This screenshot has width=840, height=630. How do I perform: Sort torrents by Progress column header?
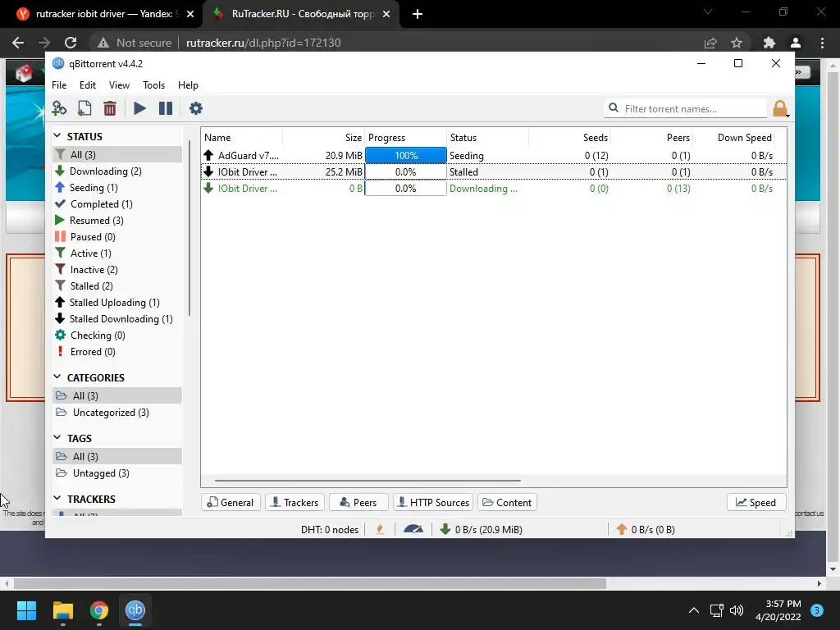click(405, 138)
